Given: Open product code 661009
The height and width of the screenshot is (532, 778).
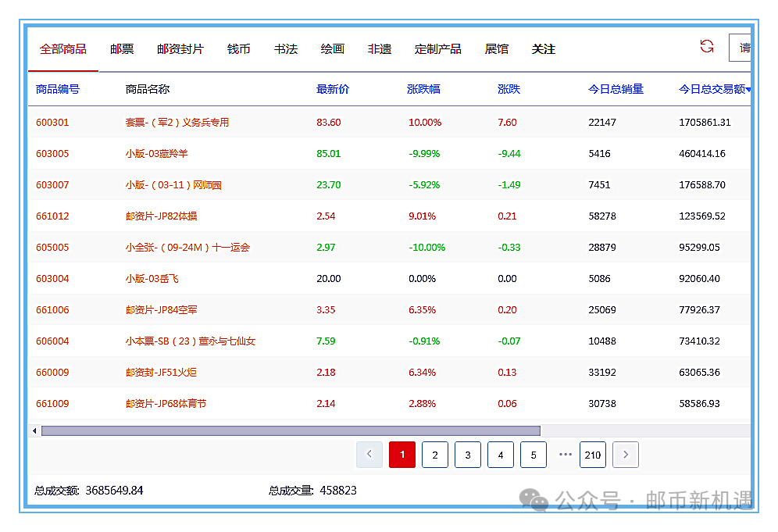Looking at the screenshot, I should (x=52, y=404).
